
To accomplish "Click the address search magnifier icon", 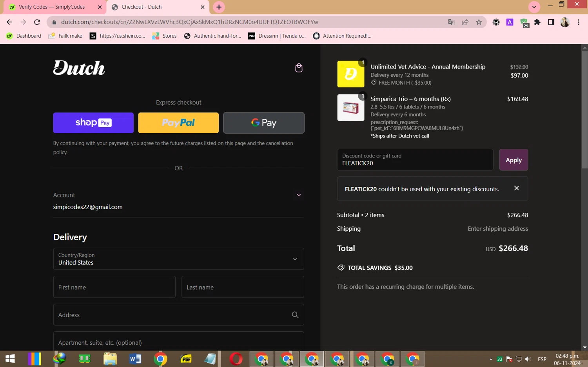I will [x=295, y=315].
